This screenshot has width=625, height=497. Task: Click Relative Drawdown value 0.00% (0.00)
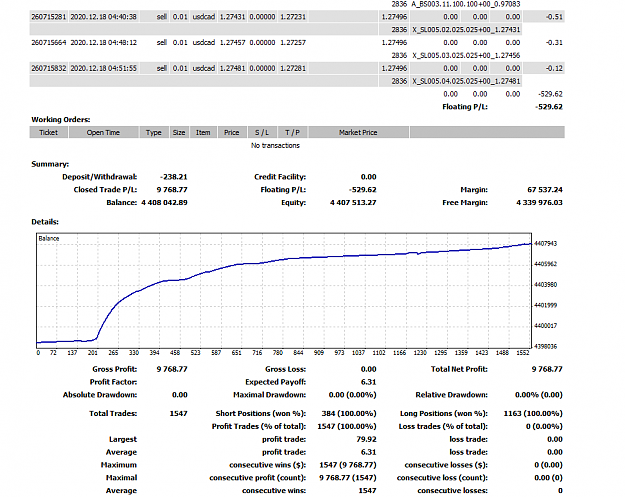click(539, 395)
